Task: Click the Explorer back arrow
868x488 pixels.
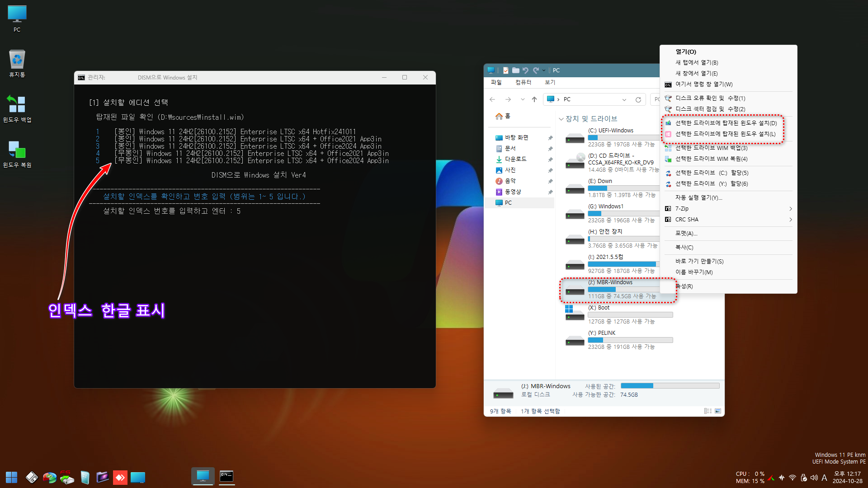Action: (x=492, y=99)
